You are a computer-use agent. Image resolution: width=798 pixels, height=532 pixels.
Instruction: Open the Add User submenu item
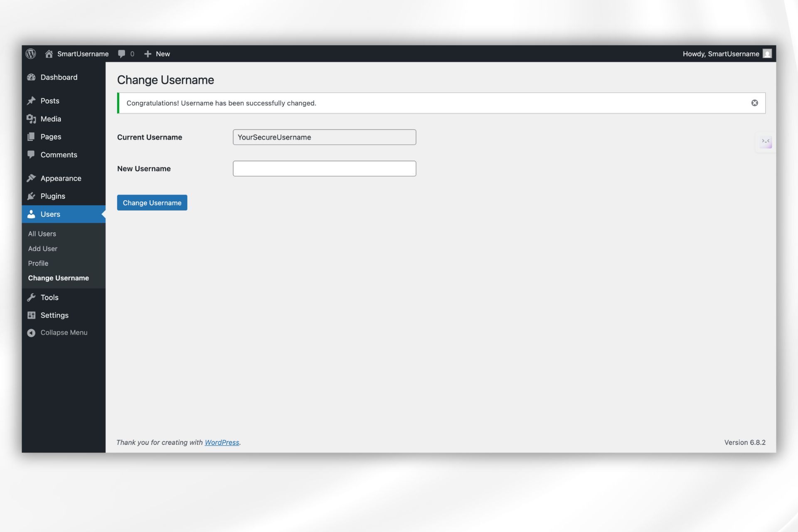pos(42,249)
